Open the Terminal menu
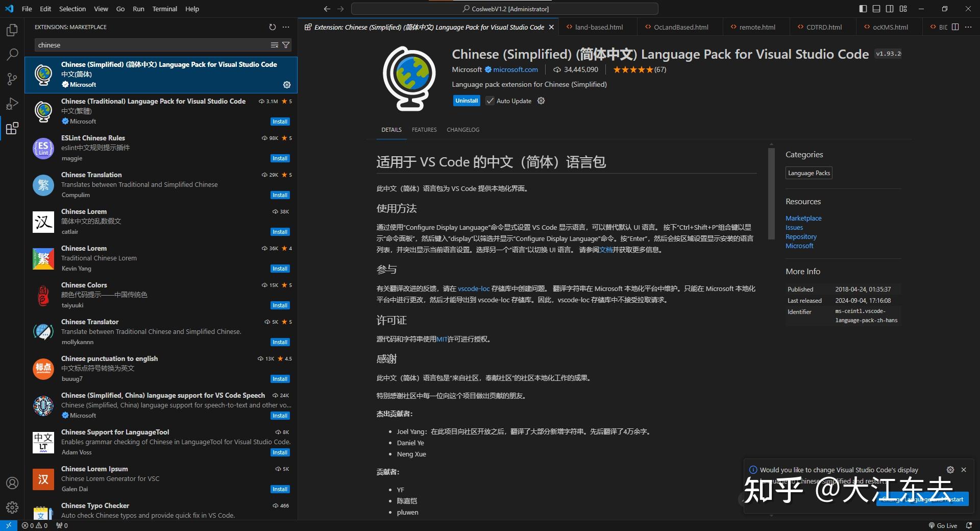The width and height of the screenshot is (980, 531). 164,9
